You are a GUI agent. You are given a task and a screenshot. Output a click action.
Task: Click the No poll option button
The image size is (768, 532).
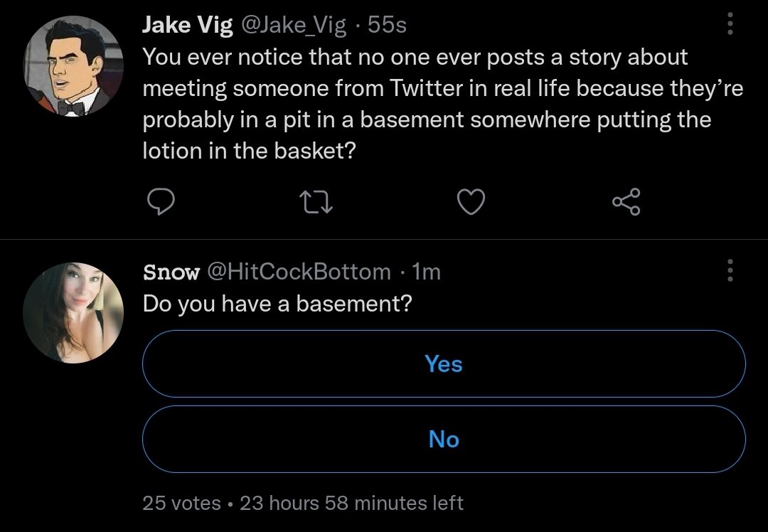[443, 439]
